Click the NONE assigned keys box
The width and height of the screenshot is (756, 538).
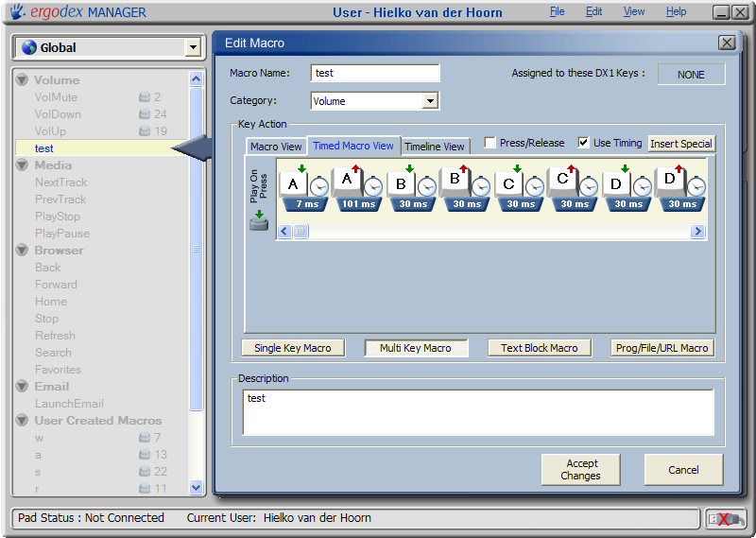point(691,75)
